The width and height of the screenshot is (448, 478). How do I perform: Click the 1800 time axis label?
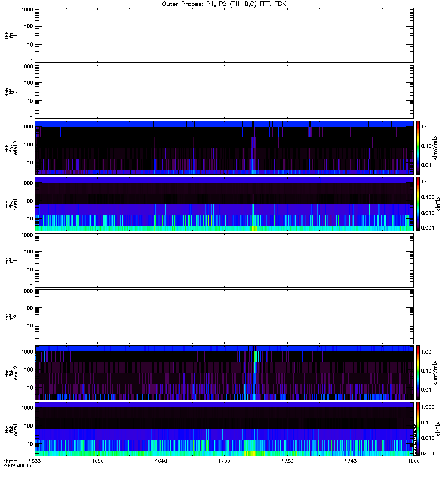click(413, 461)
